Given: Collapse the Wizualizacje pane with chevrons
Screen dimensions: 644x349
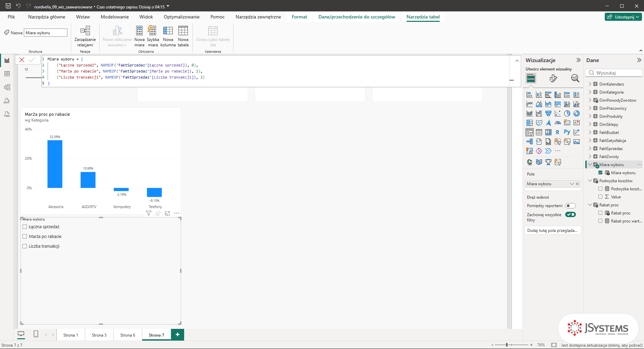Looking at the screenshot, I should point(578,60).
